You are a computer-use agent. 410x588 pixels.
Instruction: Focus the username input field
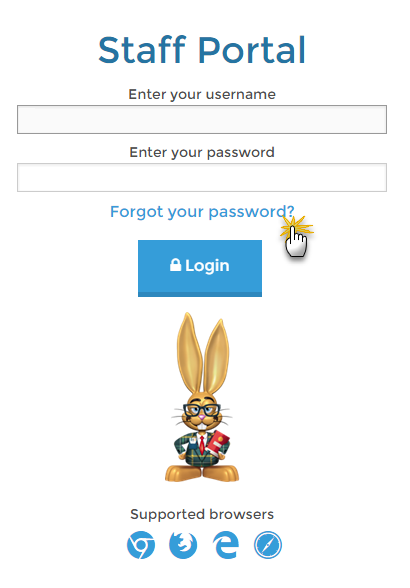[202, 120]
